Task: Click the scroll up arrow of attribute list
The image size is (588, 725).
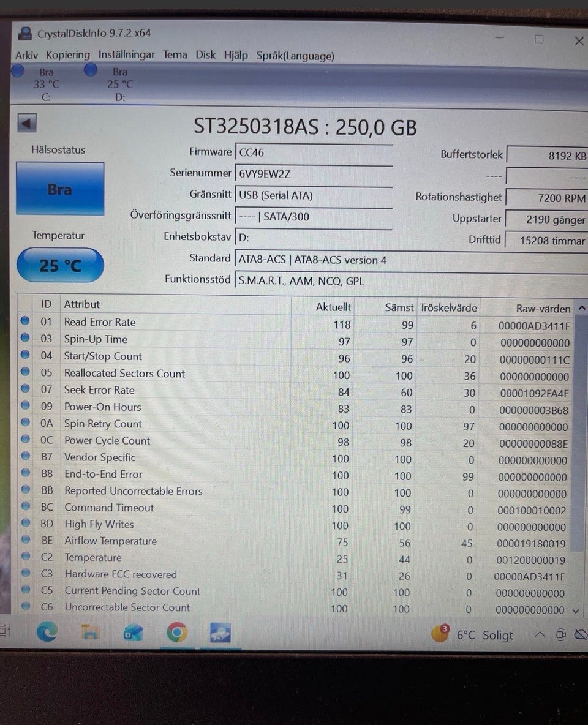Action: (582, 308)
